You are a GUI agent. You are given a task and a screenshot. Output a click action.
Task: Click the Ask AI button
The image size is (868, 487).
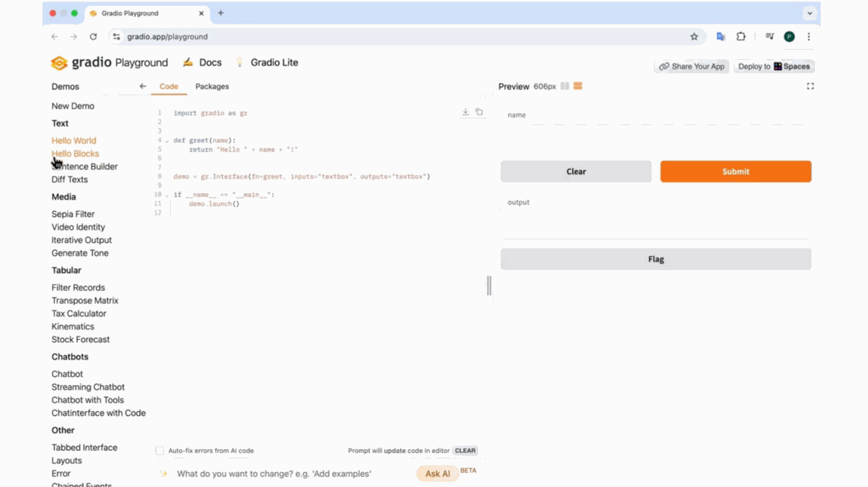click(x=437, y=474)
